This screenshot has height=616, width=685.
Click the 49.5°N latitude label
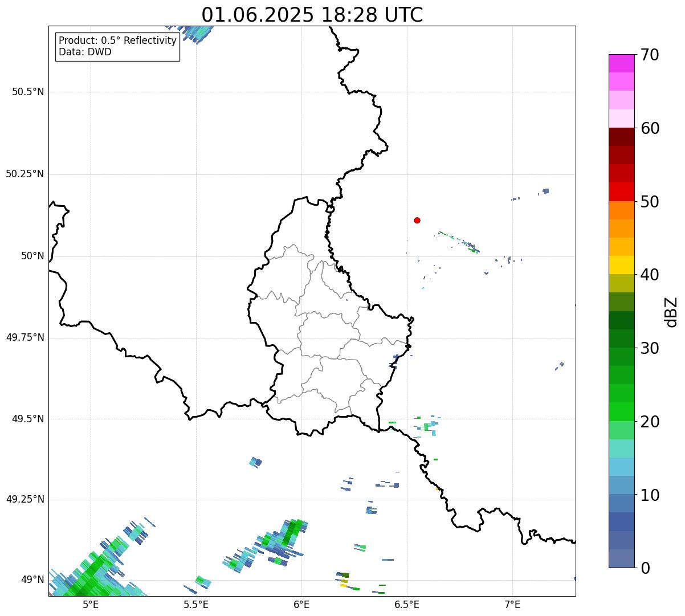(27, 419)
